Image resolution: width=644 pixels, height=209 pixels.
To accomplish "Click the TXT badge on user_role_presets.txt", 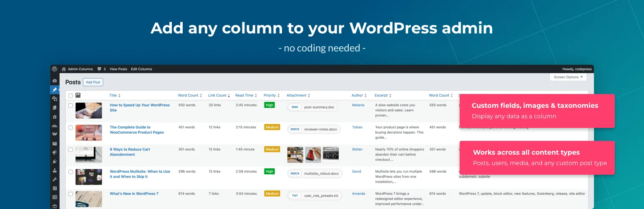I will click(295, 196).
